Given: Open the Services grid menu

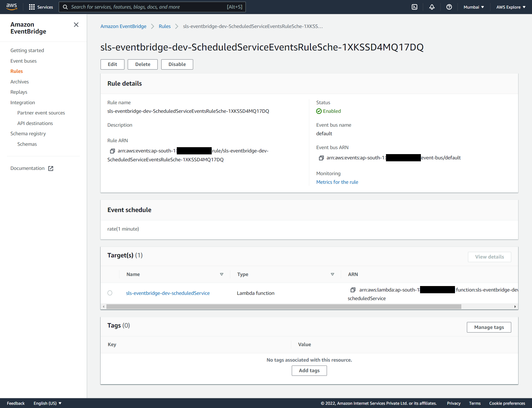Looking at the screenshot, I should tap(41, 7).
